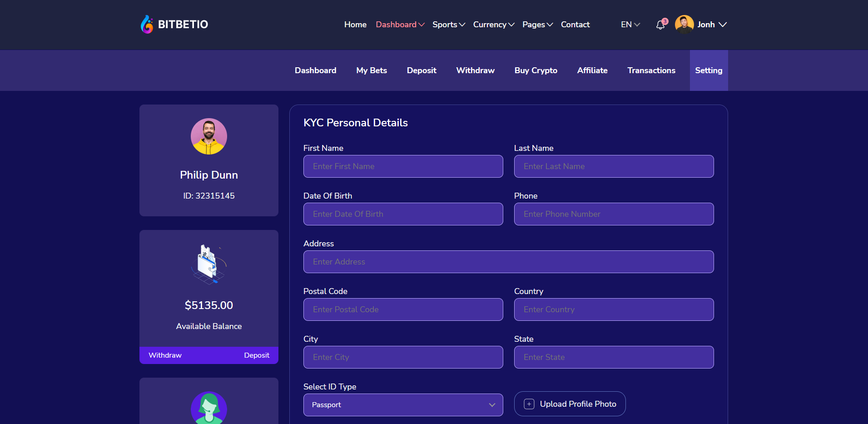Expand the Dashboard menu in top navigation
Viewport: 868px width, 424px height.
click(x=400, y=25)
